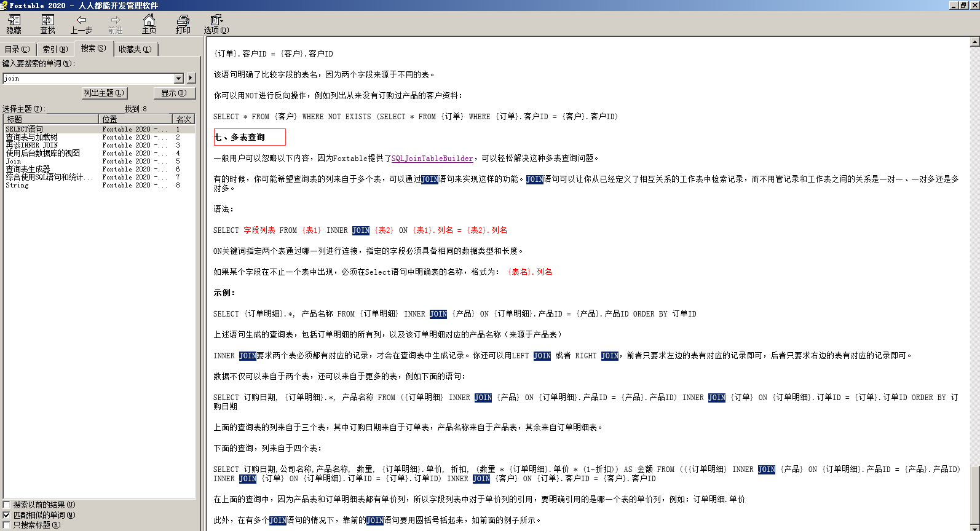980x531 pixels.
Task: Sort results by the 位置 column header
Action: [135, 119]
